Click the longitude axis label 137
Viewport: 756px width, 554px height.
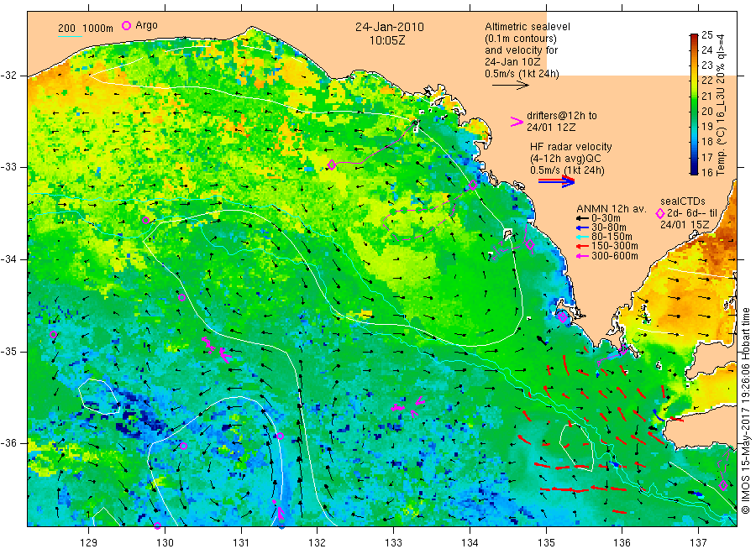[x=698, y=543]
